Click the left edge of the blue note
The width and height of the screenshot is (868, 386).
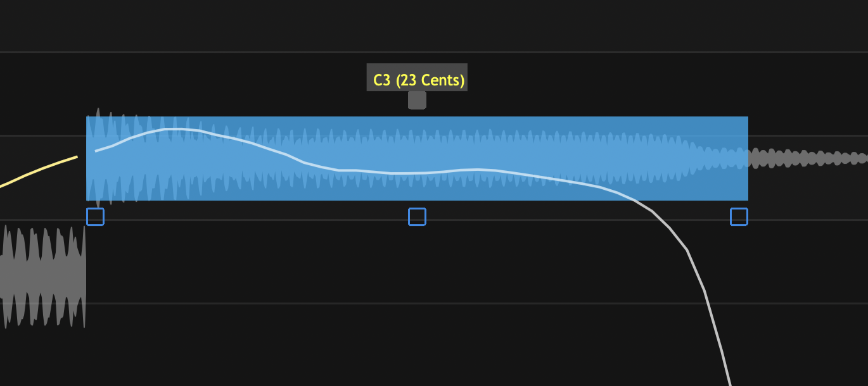point(87,158)
